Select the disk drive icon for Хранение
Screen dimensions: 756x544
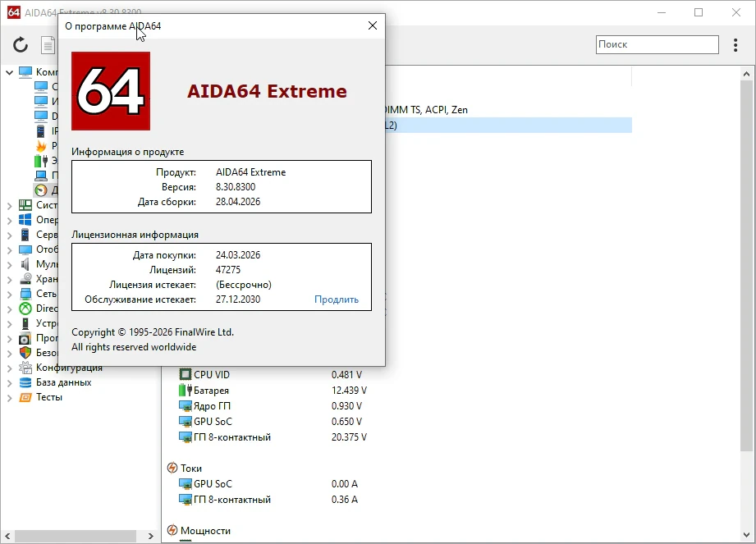point(25,279)
